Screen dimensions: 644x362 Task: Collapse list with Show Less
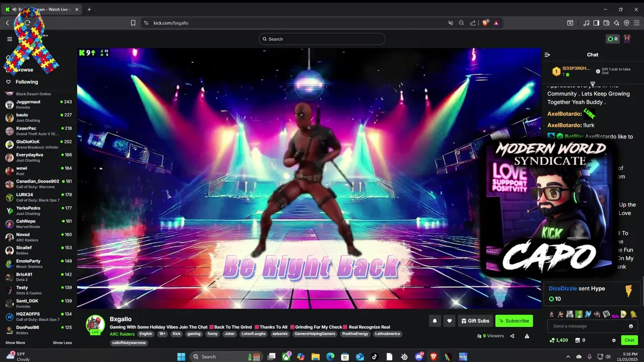click(62, 343)
